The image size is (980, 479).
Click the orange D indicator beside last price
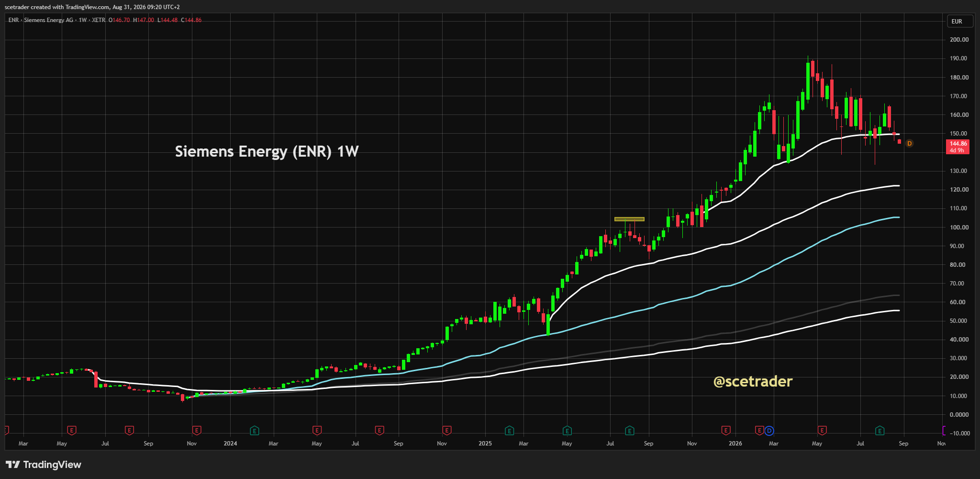click(910, 143)
